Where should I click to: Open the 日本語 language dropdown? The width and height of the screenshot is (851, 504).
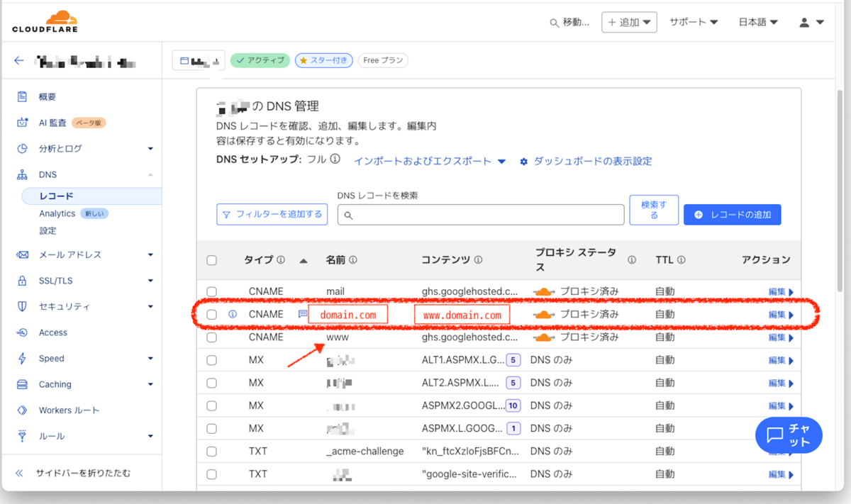(x=758, y=23)
